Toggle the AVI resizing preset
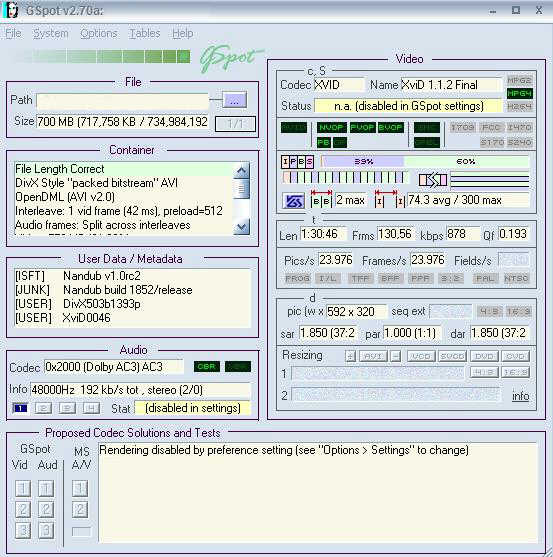The height and width of the screenshot is (557, 553). (x=373, y=356)
